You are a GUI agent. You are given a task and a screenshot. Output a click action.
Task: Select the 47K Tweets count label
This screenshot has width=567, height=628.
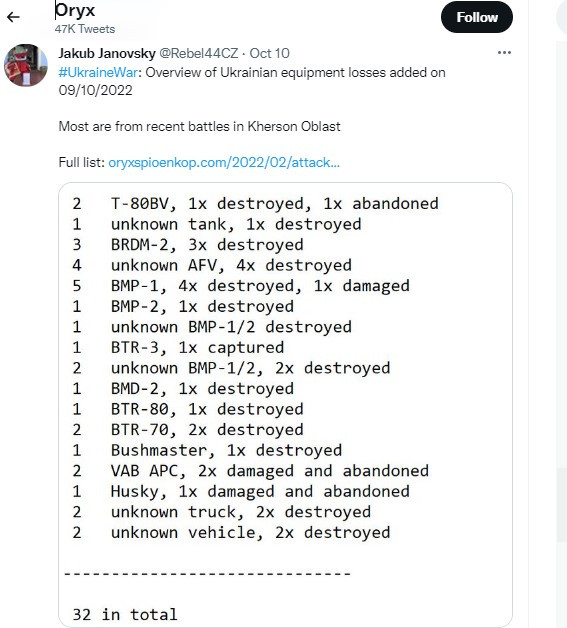85,29
